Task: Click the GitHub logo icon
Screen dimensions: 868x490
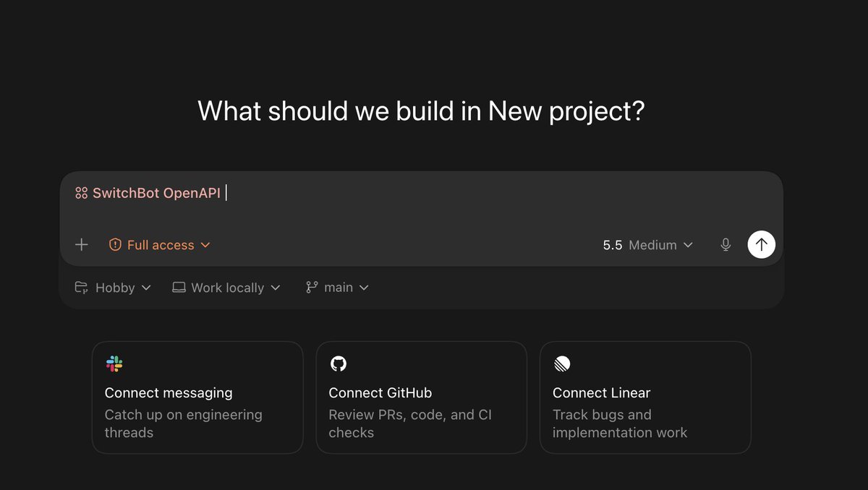Action: pos(338,364)
